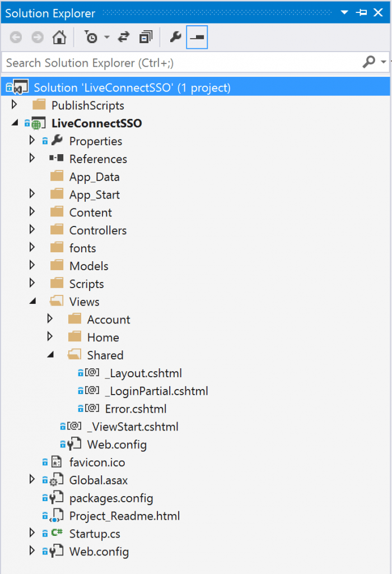Image resolution: width=392 pixels, height=574 pixels.
Task: Expand the PublishScripts folder
Action: (14, 105)
